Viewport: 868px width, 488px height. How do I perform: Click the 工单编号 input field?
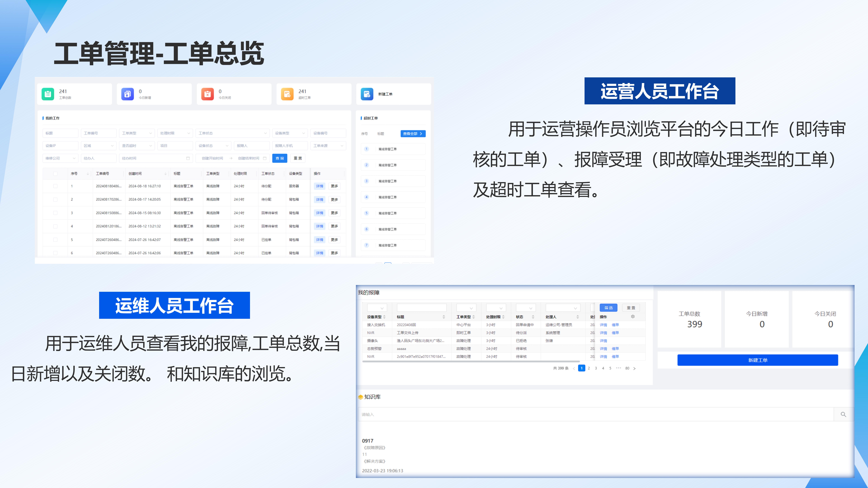tap(99, 133)
